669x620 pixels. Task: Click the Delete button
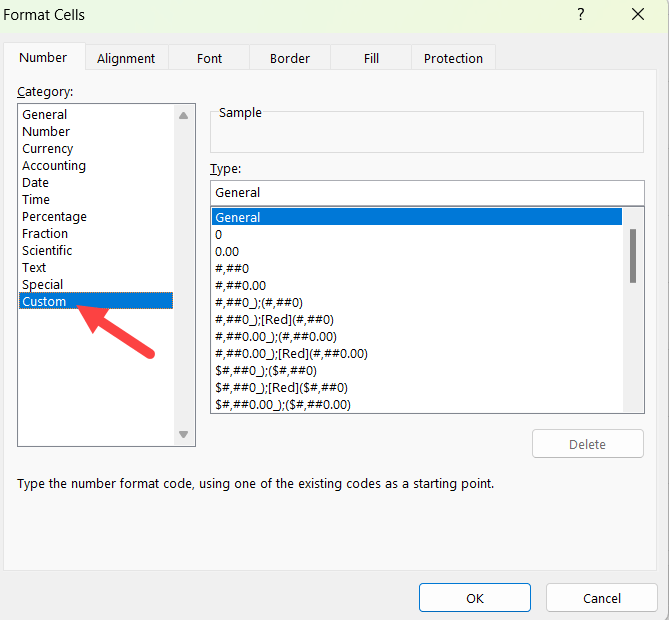pyautogui.click(x=588, y=444)
